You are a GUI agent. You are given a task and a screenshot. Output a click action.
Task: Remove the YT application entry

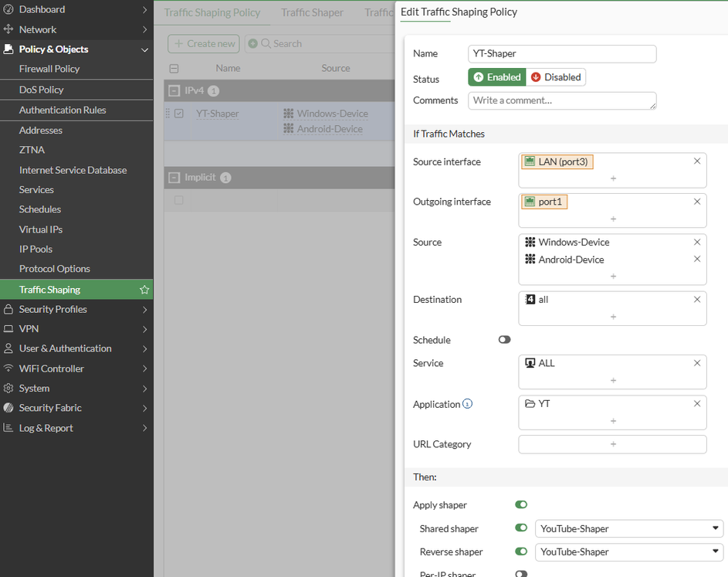click(697, 403)
